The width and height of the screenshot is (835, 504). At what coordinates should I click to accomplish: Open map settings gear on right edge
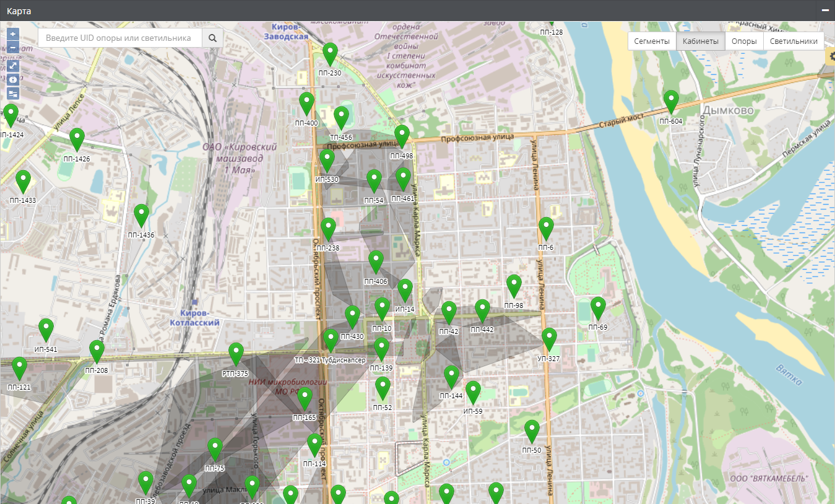point(831,57)
